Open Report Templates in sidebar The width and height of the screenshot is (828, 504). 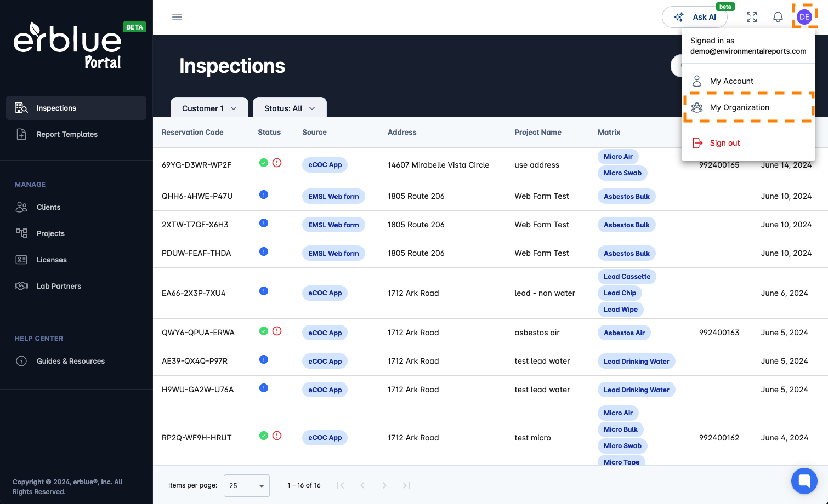[76, 134]
